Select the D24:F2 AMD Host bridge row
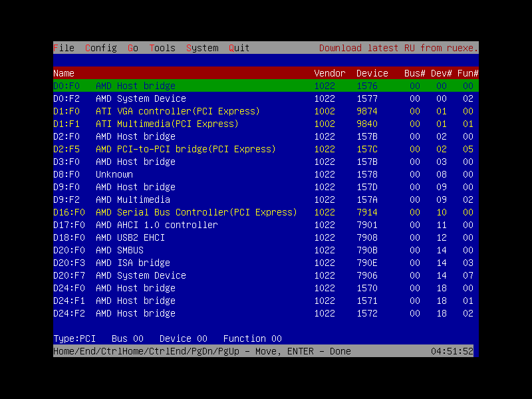This screenshot has width=532, height=399. 266,313
